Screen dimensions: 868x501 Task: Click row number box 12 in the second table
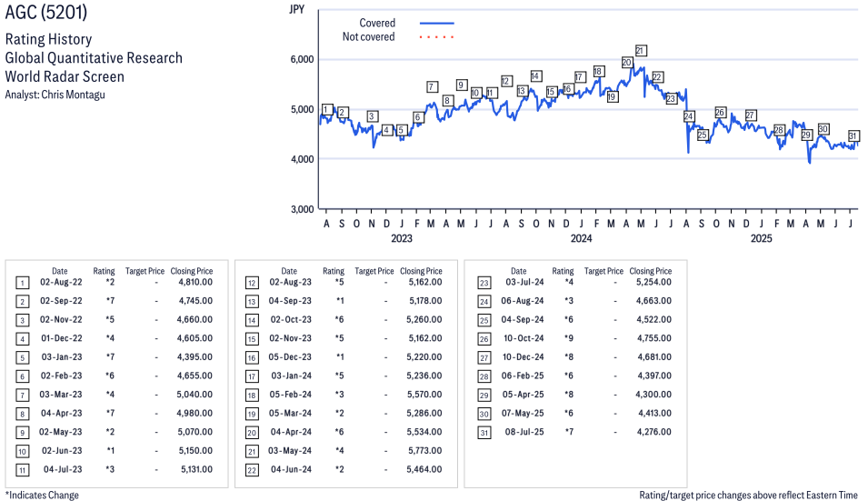[x=252, y=284]
